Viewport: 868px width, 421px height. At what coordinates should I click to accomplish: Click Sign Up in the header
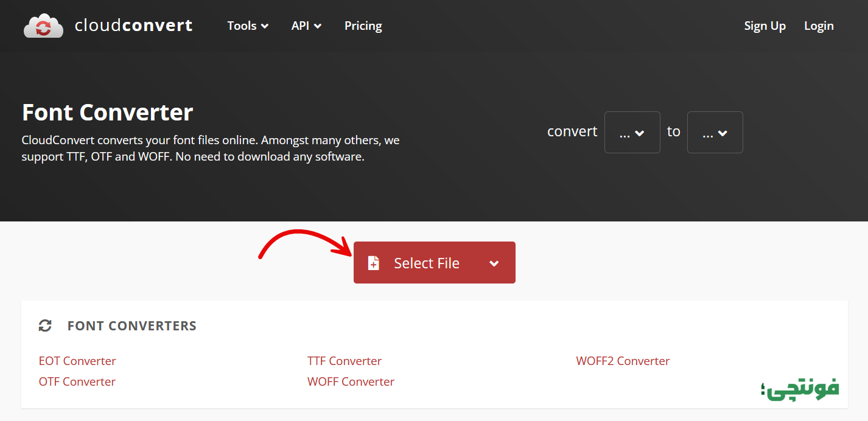click(765, 26)
